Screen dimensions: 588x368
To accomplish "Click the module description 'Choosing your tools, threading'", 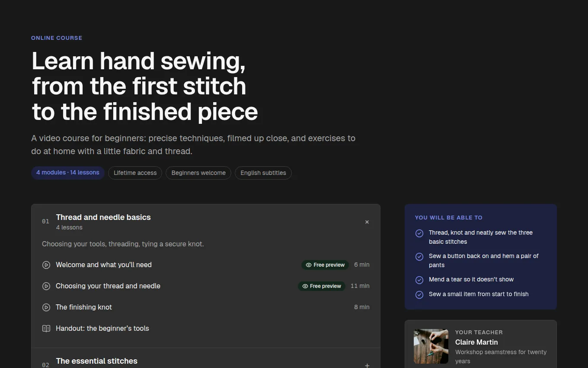I will (x=123, y=244).
